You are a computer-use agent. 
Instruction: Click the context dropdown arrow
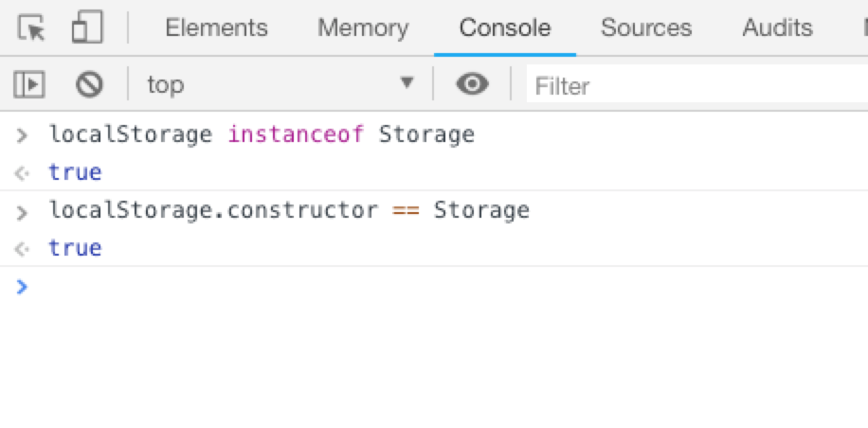[x=407, y=83]
